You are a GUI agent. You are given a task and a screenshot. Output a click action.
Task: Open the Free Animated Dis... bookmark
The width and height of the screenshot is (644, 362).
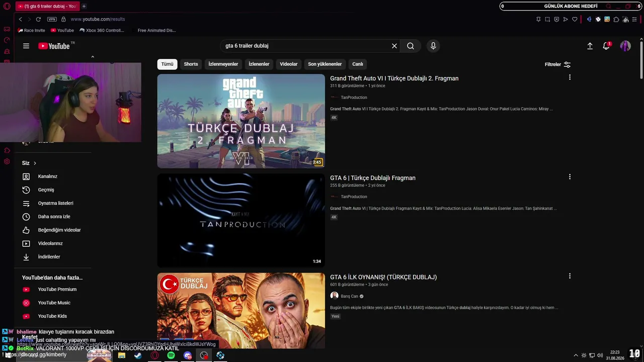coord(156,30)
